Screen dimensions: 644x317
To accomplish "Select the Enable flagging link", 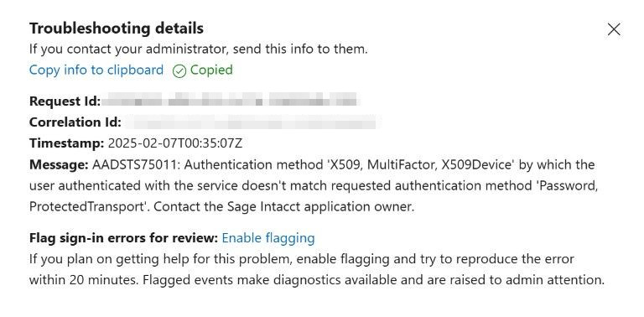I will [268, 238].
